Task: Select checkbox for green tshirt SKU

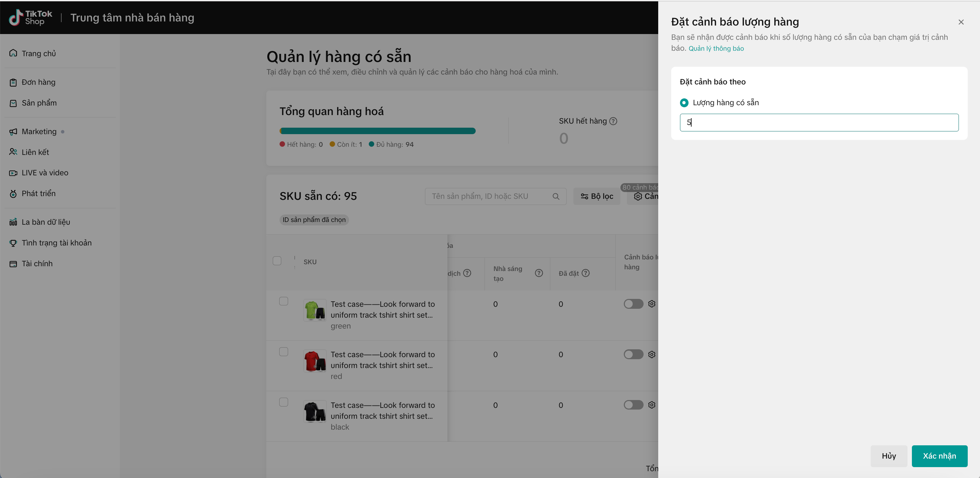Action: (283, 301)
